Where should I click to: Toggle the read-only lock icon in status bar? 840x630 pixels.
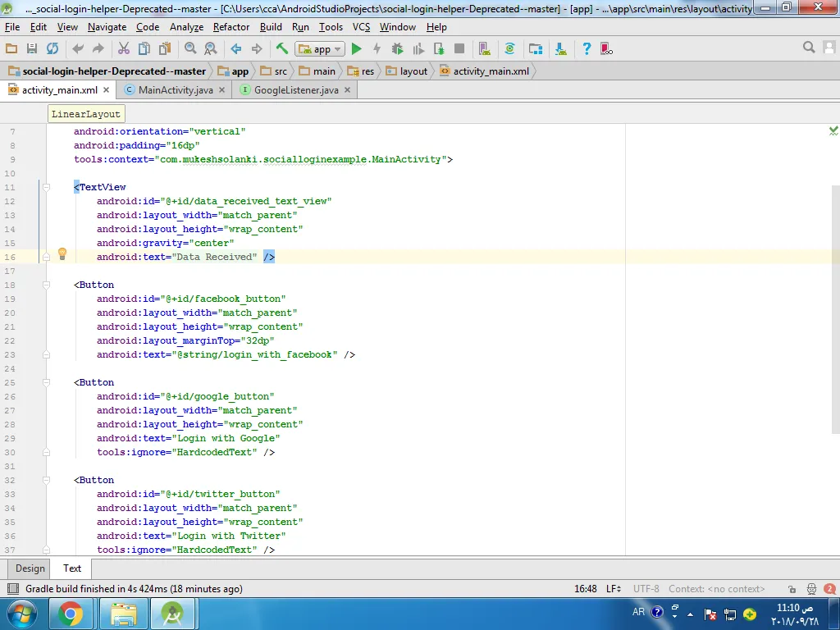click(791, 589)
